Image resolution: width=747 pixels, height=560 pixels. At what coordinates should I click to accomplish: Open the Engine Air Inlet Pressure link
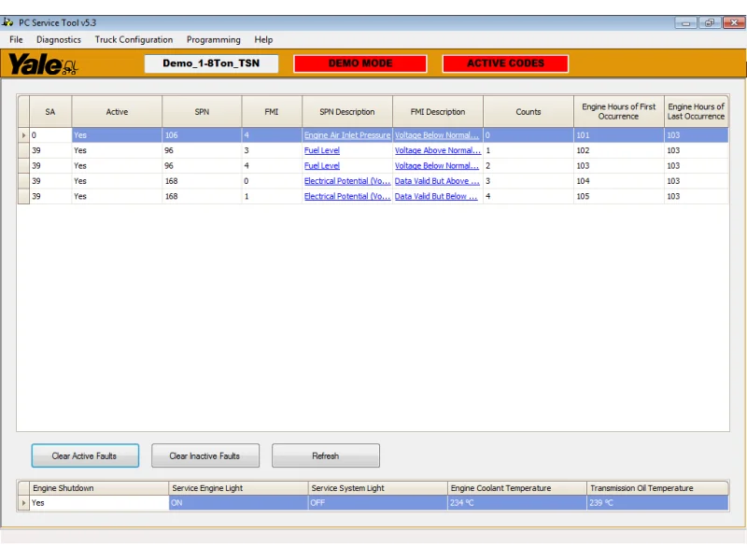347,135
